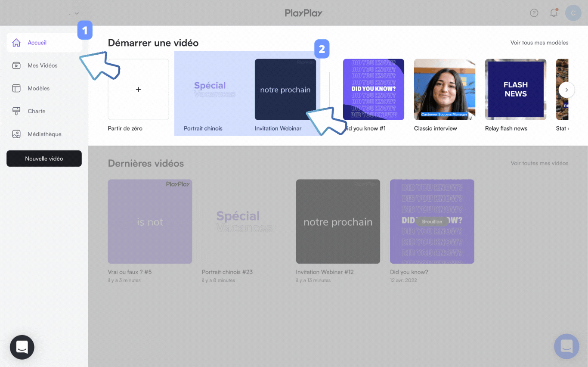Click the Accueil home icon
Image resolution: width=588 pixels, height=367 pixels.
(x=16, y=43)
